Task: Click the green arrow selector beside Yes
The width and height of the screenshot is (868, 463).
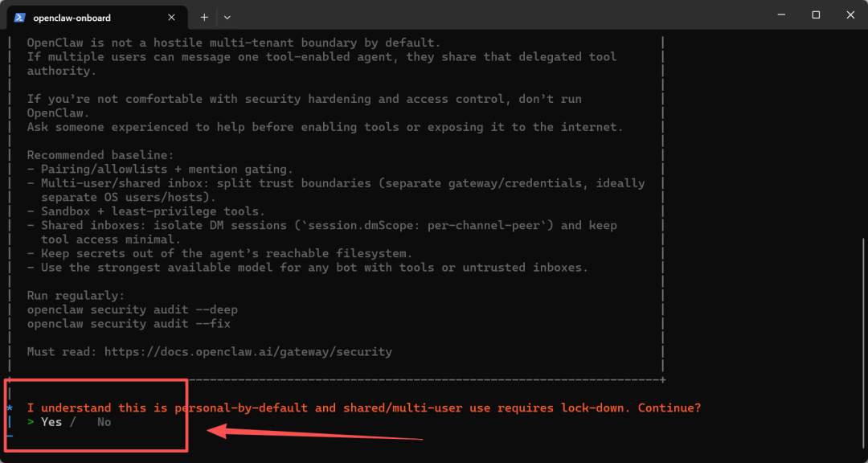Action: point(31,422)
